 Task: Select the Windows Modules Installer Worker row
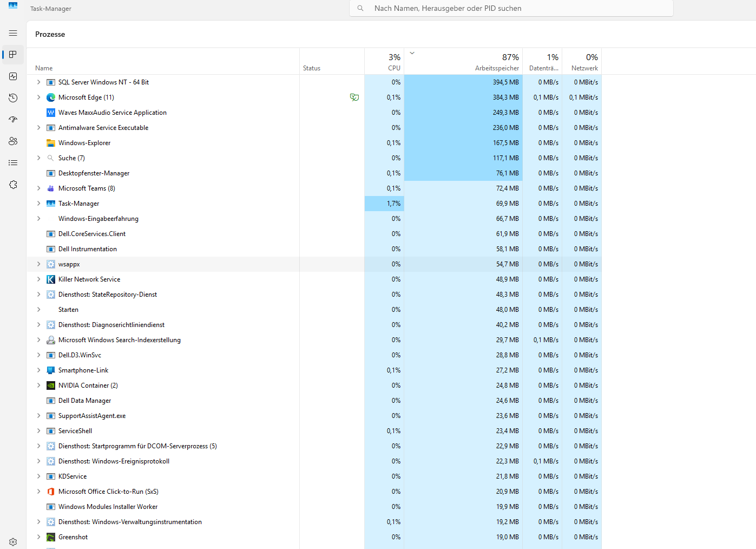pos(314,507)
